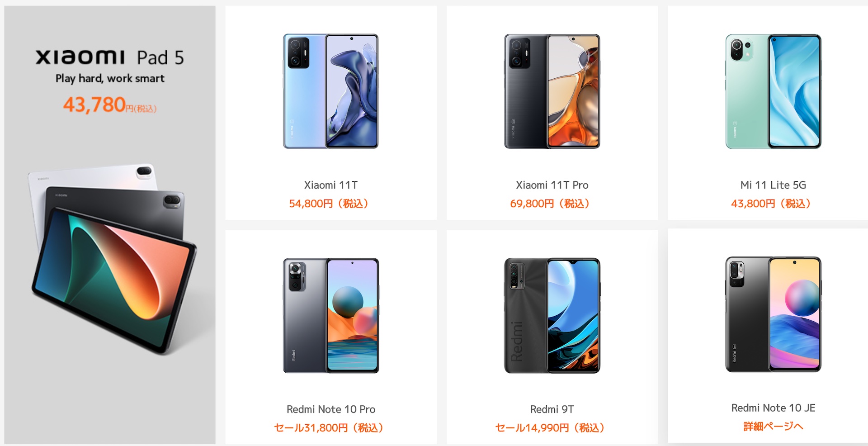Click the Redmi Note 10 Pro phone image
868x446 pixels.
click(331, 316)
